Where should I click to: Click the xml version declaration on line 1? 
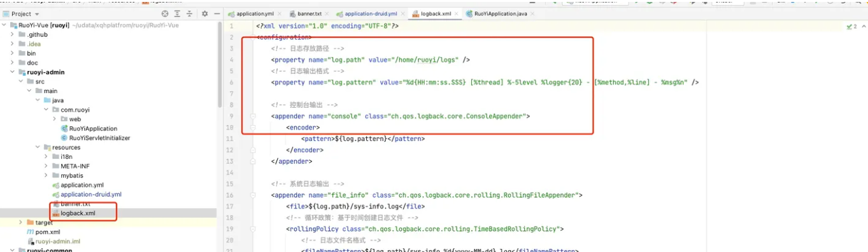pyautogui.click(x=327, y=26)
